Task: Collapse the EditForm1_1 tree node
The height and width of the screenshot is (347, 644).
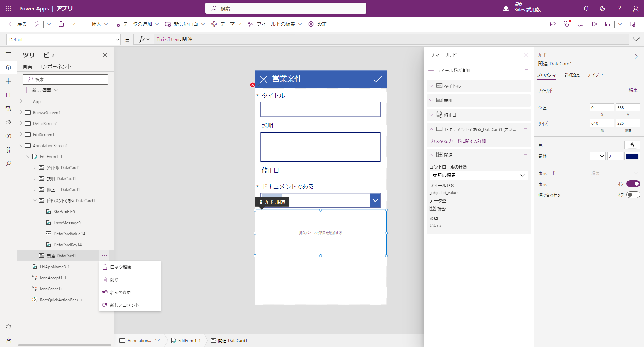Action: point(28,156)
